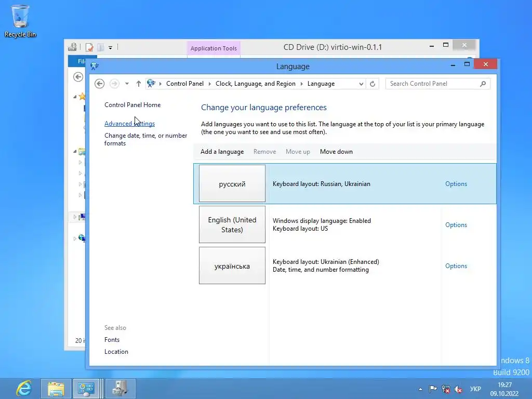532x399 pixels.
Task: Refresh the Language control panel page
Action: 373,84
